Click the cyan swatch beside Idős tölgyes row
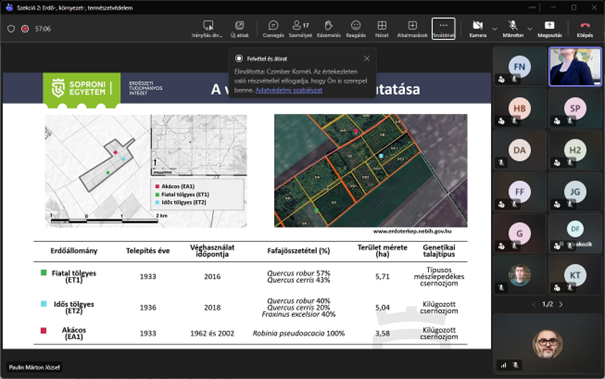 (44, 304)
